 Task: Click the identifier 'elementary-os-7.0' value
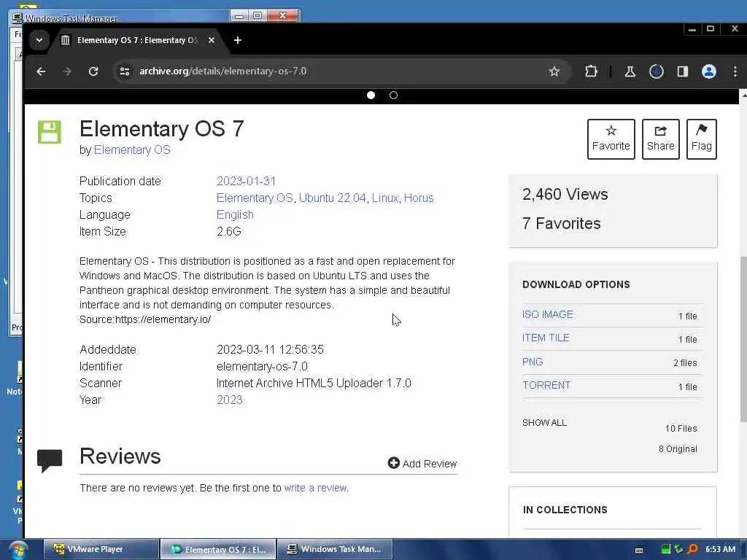pos(262,367)
